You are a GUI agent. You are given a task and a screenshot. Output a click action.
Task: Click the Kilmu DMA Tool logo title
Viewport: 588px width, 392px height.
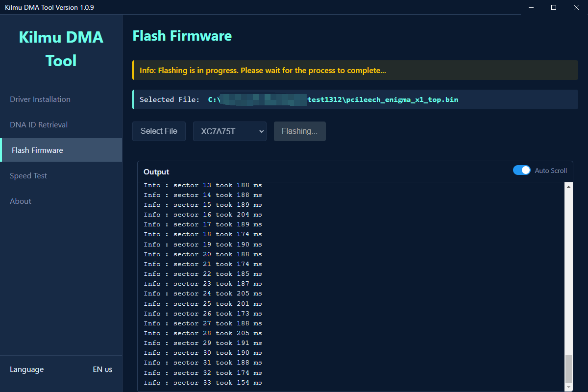coord(61,49)
